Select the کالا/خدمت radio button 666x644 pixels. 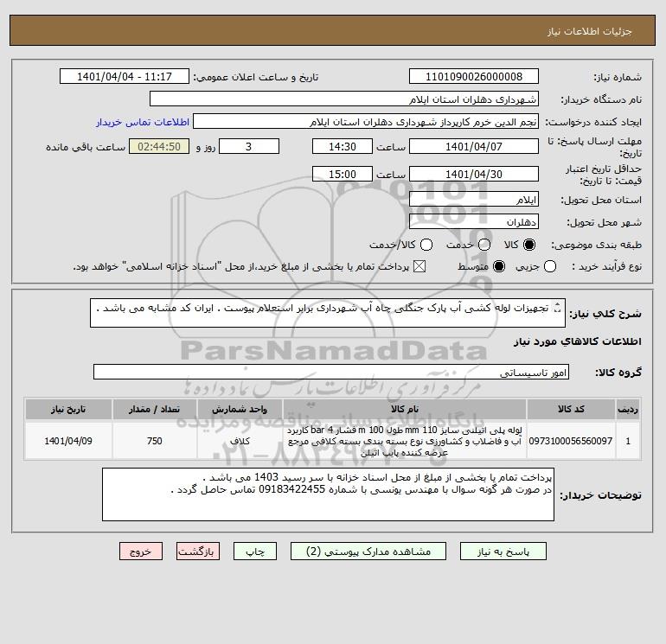coord(426,245)
